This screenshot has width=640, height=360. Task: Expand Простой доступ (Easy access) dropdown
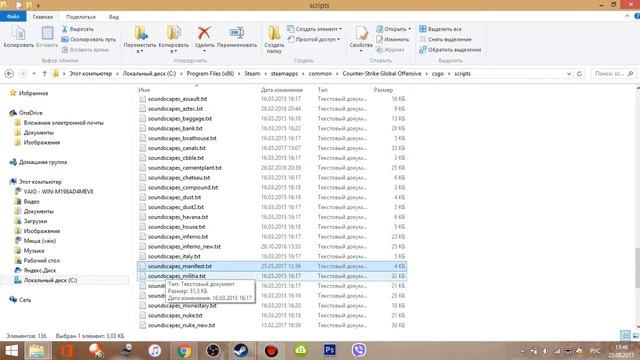pos(313,40)
